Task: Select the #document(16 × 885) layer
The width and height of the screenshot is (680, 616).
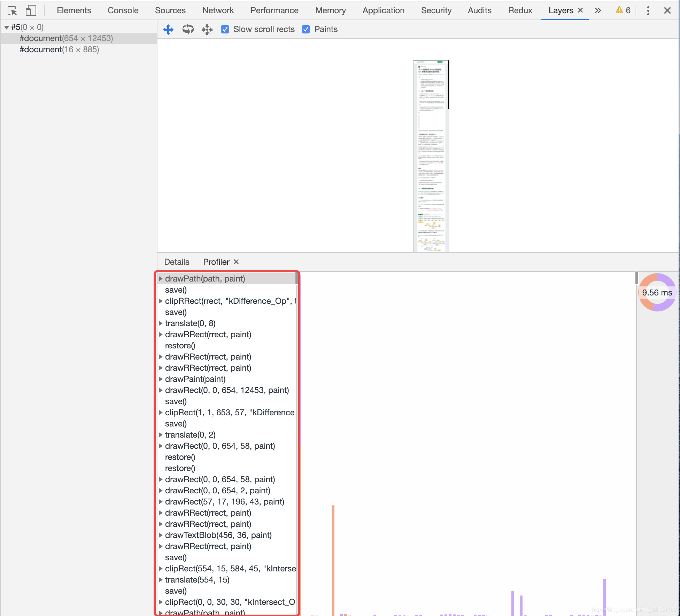Action: (59, 49)
